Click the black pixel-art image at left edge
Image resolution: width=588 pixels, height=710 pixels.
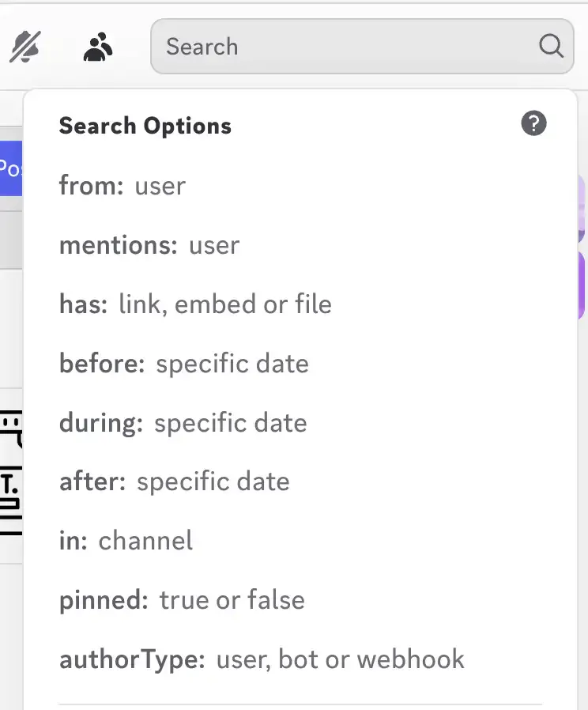coord(11,474)
